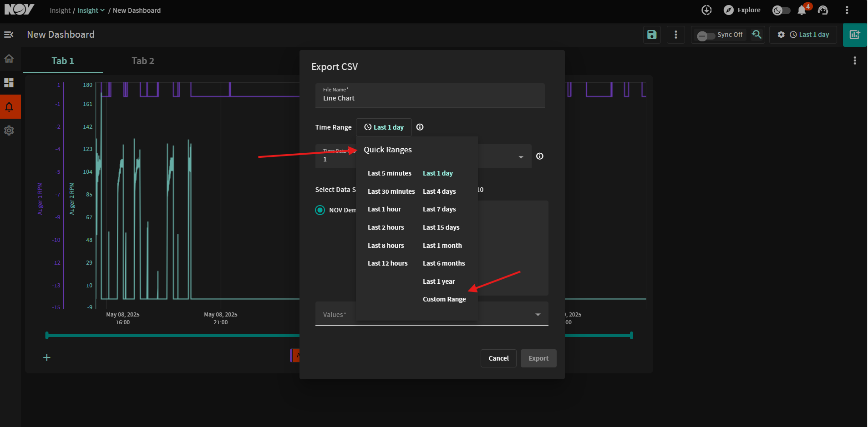This screenshot has height=427, width=868.
Task: Click the Cancel button
Action: click(498, 358)
